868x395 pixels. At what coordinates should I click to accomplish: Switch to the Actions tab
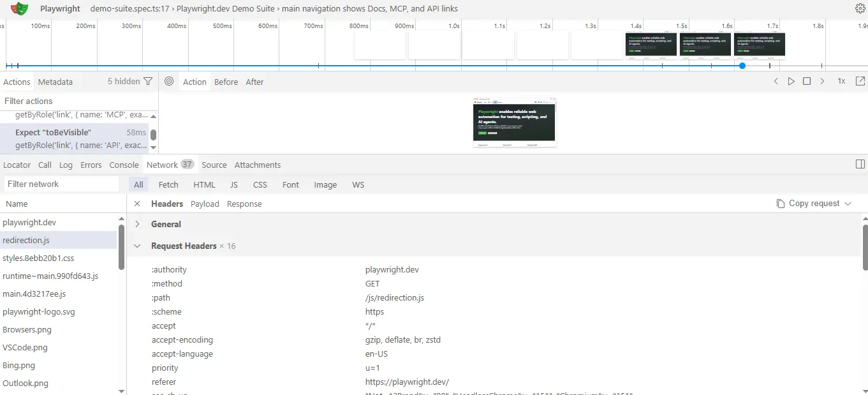(17, 82)
